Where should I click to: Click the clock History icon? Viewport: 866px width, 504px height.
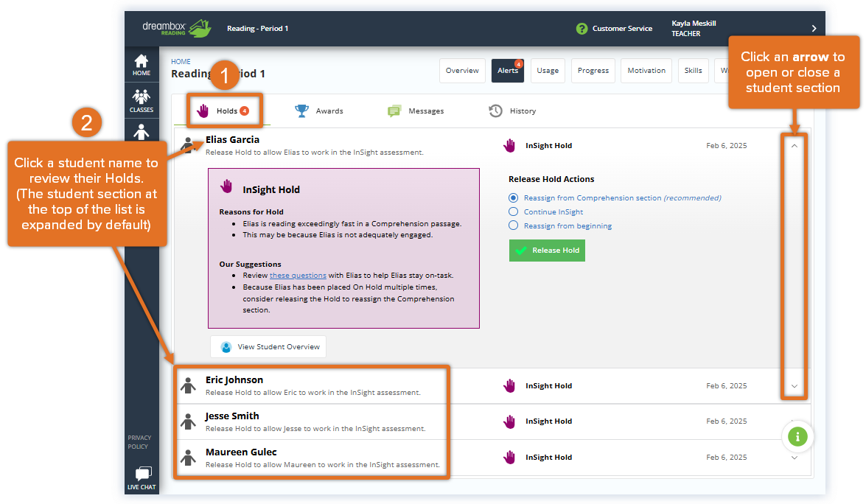click(495, 111)
